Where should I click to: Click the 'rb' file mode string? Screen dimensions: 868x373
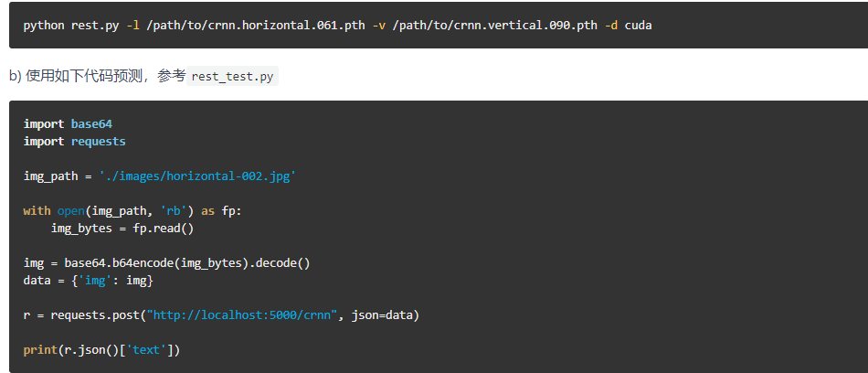tap(174, 210)
